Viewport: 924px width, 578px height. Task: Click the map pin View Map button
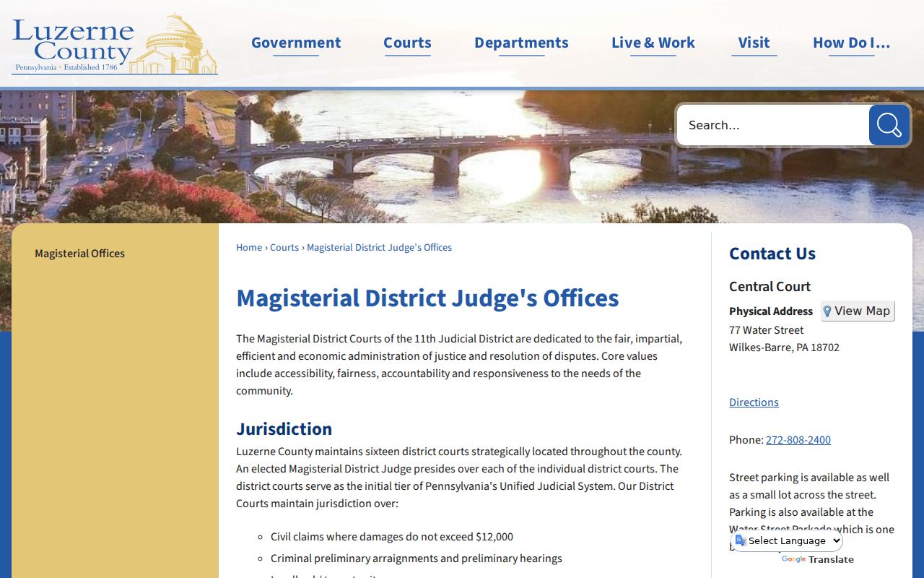(858, 311)
